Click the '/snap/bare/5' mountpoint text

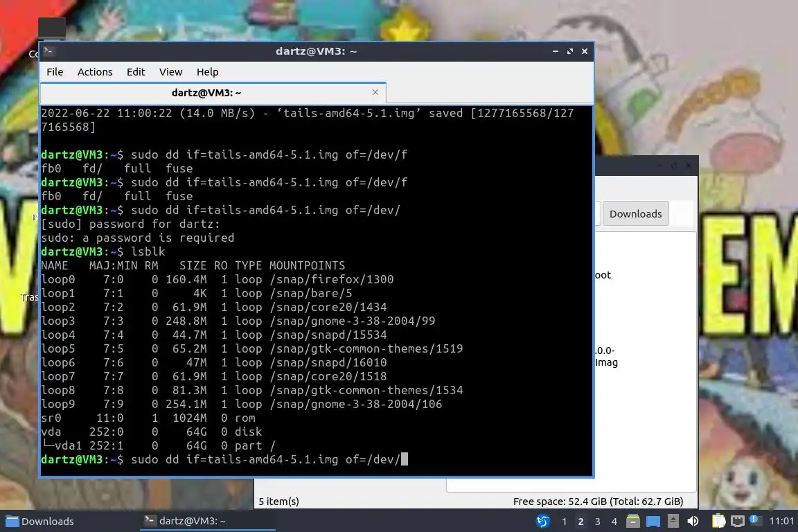point(310,293)
